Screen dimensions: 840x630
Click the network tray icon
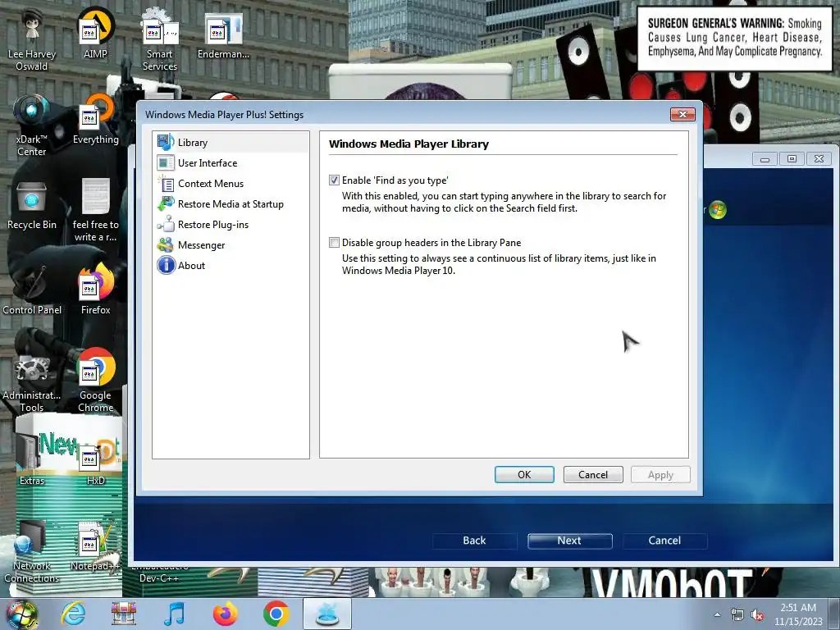737,615
